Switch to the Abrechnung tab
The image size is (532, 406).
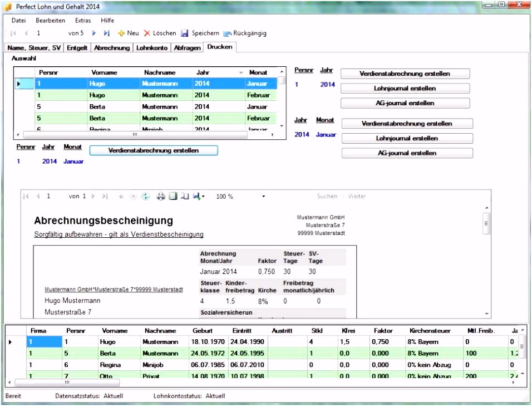click(x=112, y=48)
